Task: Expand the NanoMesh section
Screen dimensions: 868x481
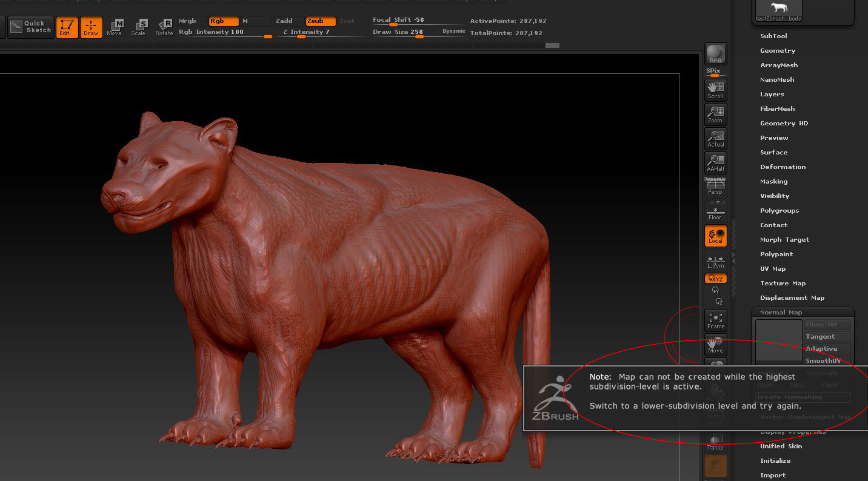Action: [777, 80]
